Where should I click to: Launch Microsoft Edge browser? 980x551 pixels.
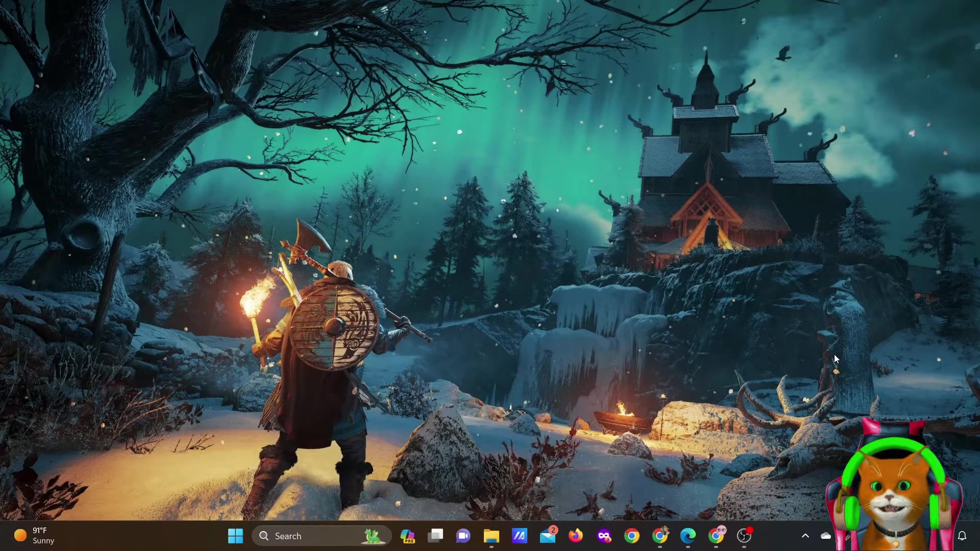[x=688, y=536]
